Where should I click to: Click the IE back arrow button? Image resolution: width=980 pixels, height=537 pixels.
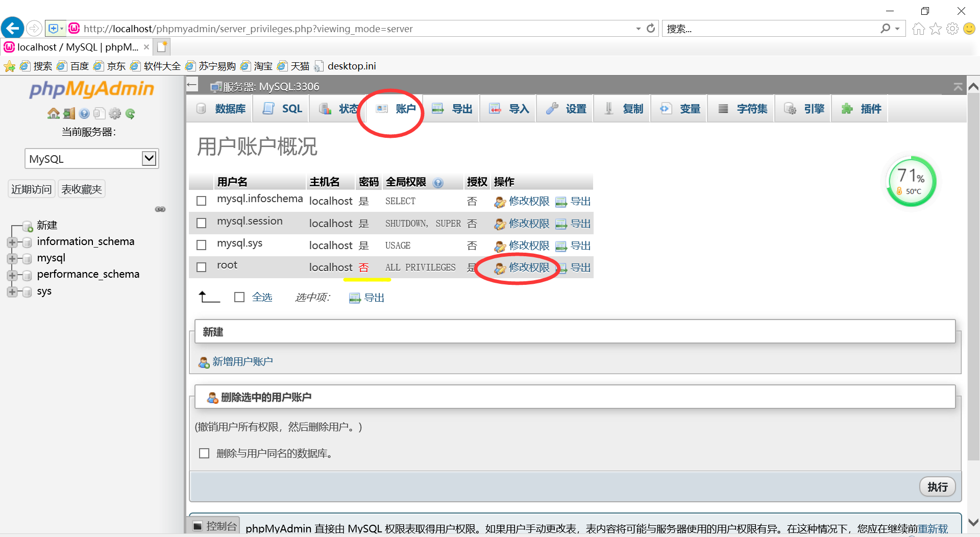[x=13, y=28]
